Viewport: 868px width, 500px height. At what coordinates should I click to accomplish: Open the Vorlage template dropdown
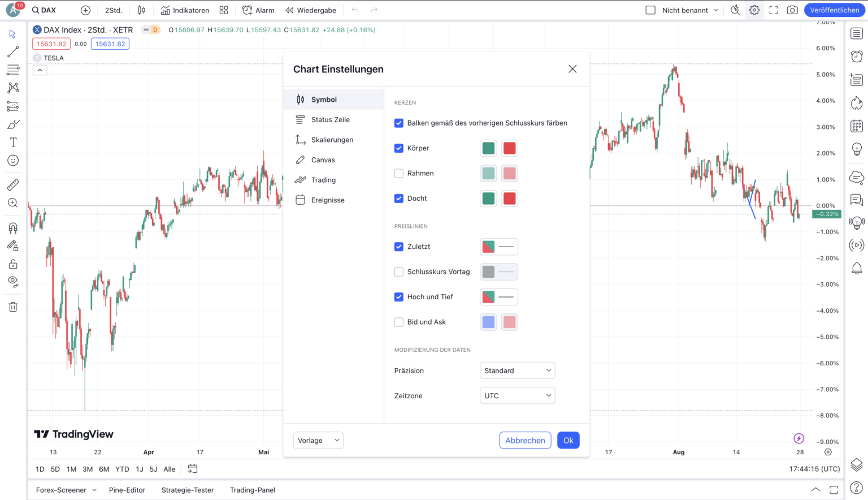(318, 440)
